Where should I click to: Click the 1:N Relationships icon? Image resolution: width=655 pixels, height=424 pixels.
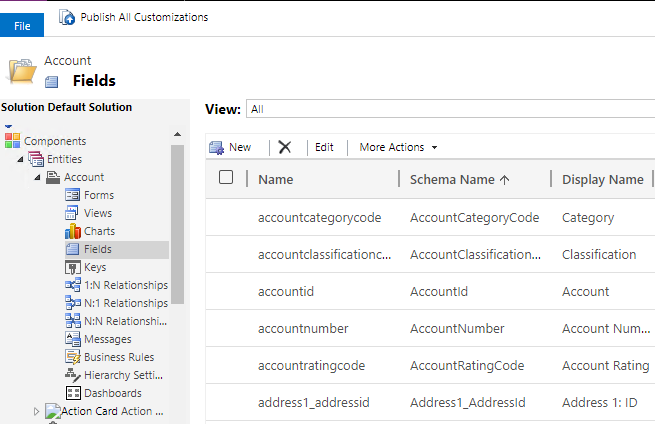coord(73,285)
